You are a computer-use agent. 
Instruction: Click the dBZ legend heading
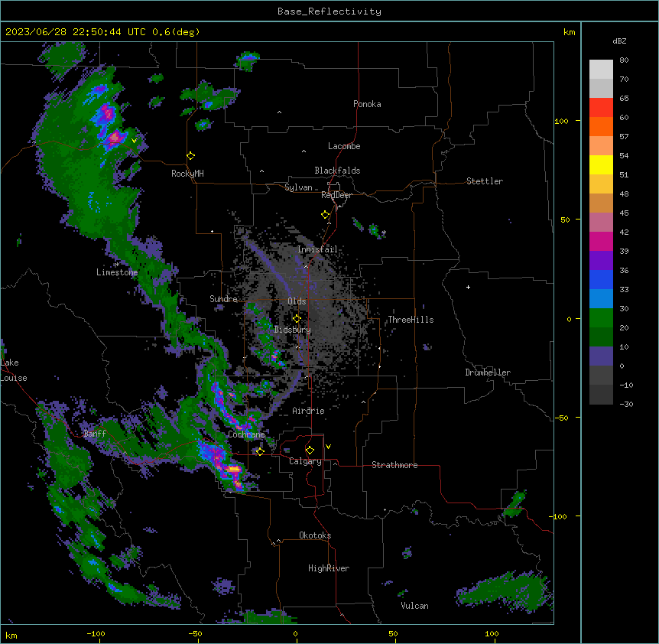(x=619, y=41)
